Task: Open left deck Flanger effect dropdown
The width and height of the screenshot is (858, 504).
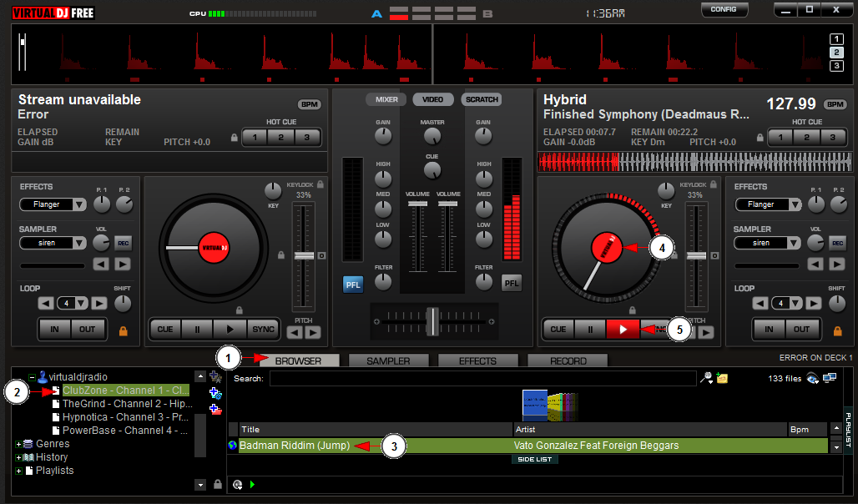Action: point(80,204)
